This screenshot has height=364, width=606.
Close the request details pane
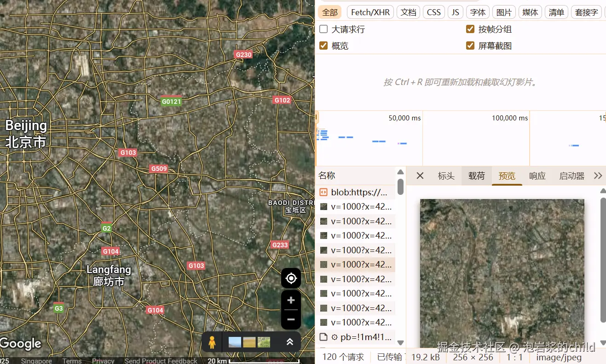[x=420, y=176]
